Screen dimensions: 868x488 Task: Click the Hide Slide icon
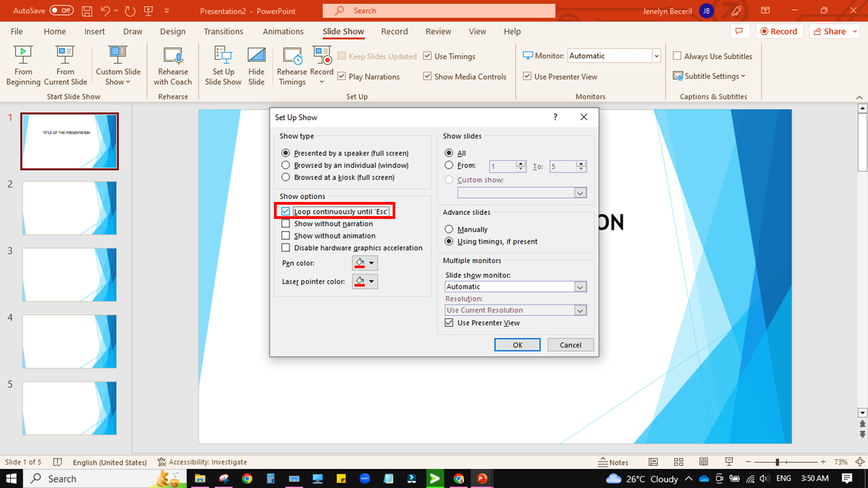click(x=256, y=64)
